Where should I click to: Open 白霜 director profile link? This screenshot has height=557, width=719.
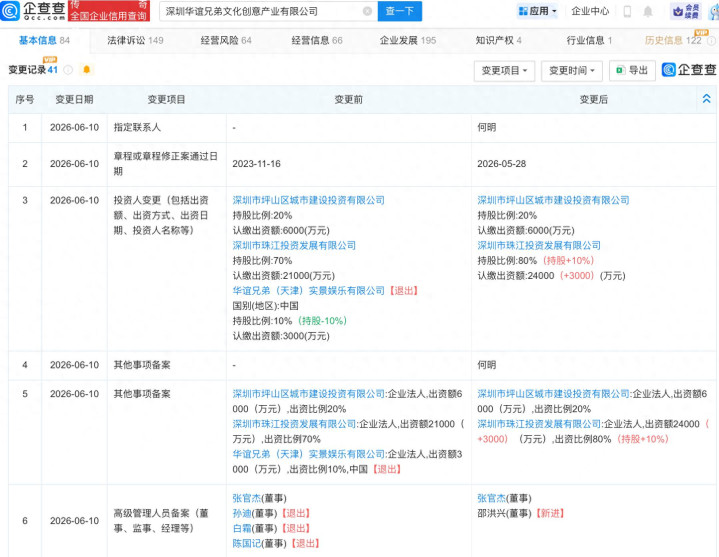242,529
